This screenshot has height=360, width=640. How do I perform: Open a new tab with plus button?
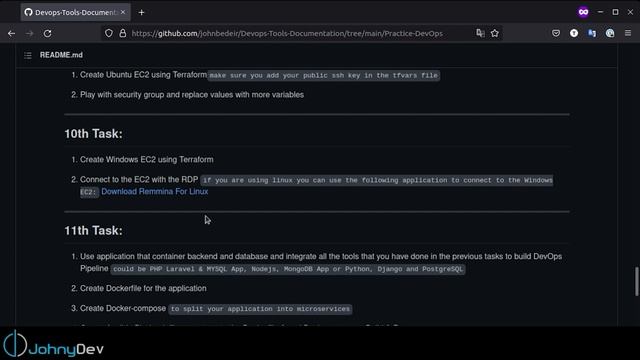141,13
